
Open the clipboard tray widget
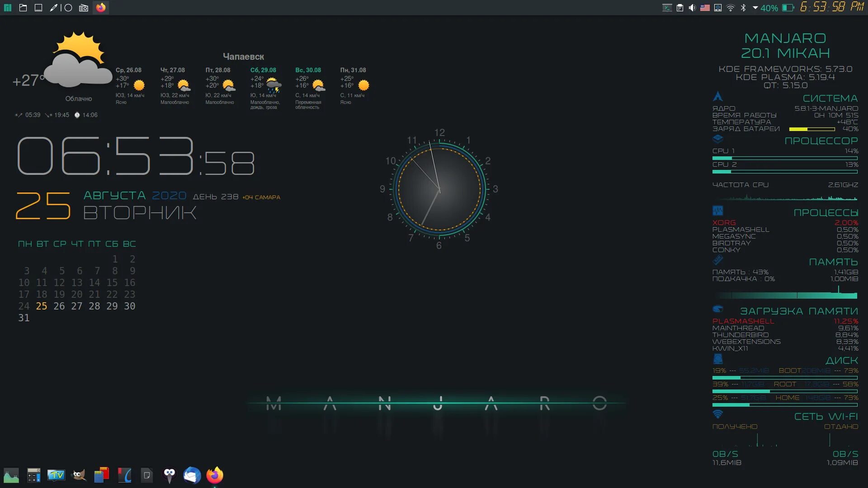pos(679,8)
